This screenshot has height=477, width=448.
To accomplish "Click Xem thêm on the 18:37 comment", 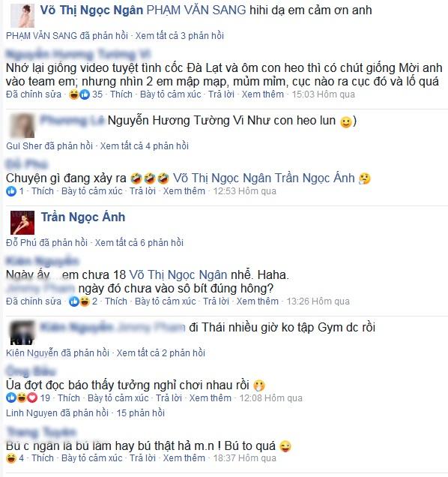I will pos(184,457).
